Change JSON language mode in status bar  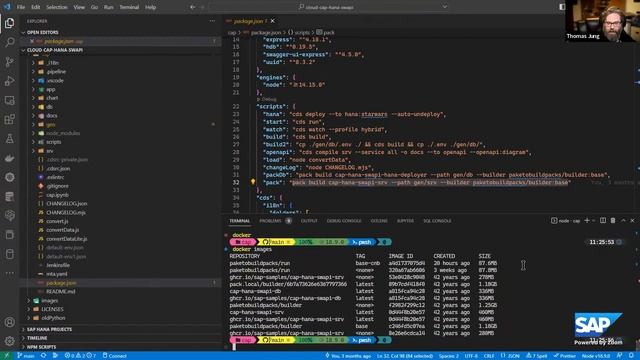click(x=510, y=356)
